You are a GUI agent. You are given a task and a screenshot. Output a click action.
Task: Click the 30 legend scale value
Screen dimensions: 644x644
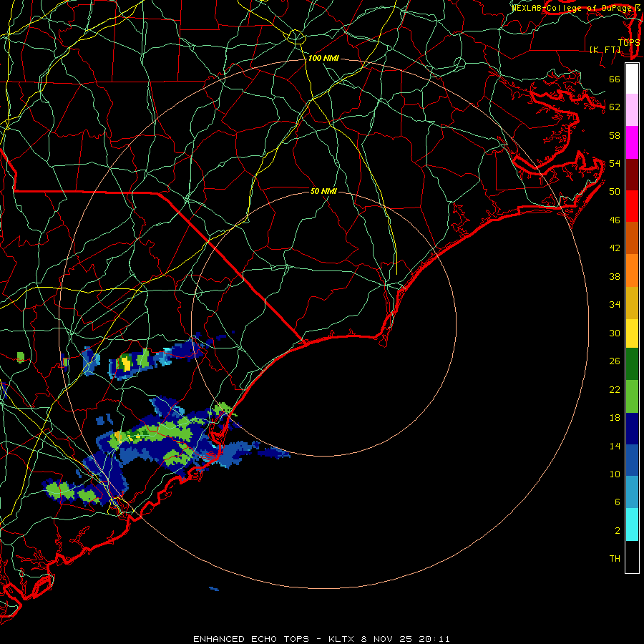(x=615, y=333)
